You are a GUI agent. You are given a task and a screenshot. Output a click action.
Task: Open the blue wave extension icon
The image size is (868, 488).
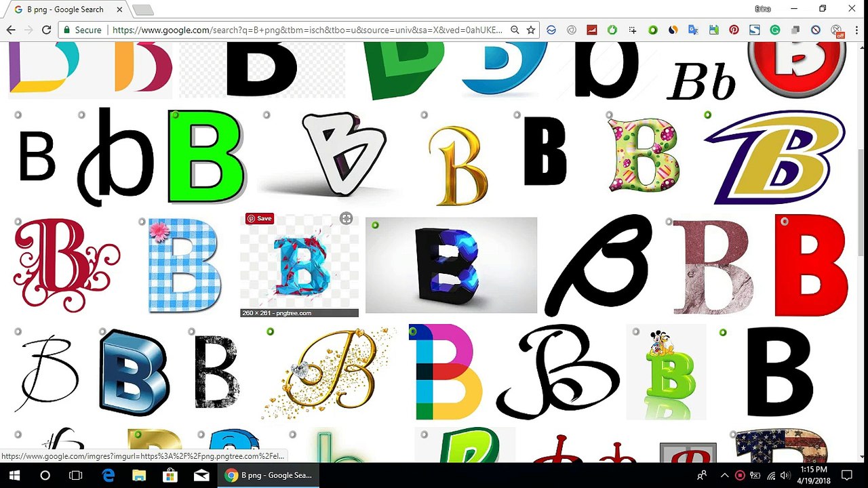(551, 30)
